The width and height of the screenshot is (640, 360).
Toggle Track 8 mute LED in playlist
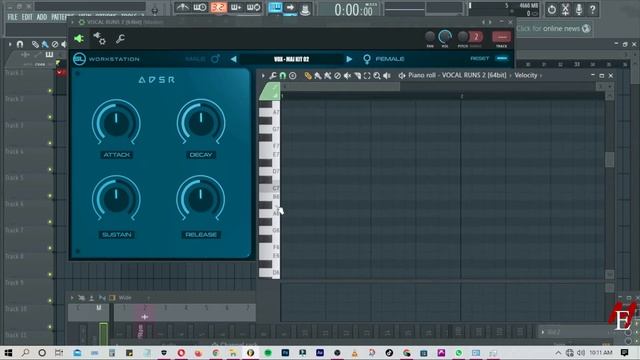(x=50, y=274)
